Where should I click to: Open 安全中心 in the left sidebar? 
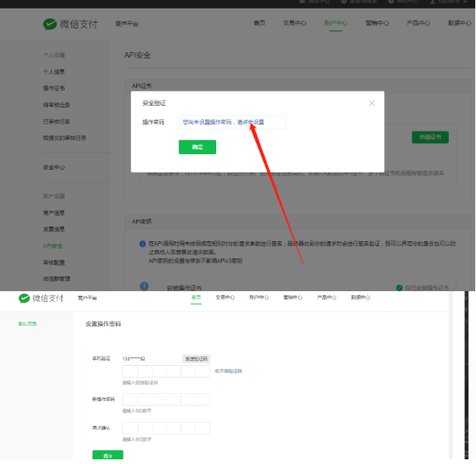[54, 167]
